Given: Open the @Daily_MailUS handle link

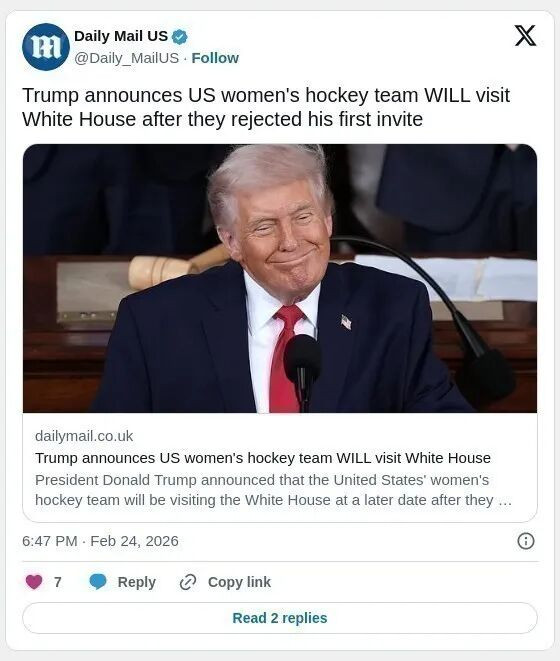Looking at the screenshot, I should (127, 58).
